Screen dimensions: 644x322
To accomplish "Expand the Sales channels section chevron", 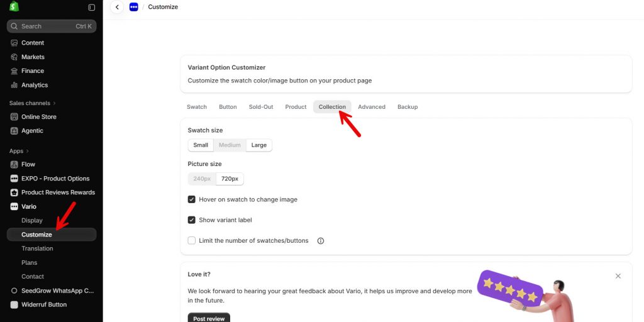I will [x=54, y=103].
